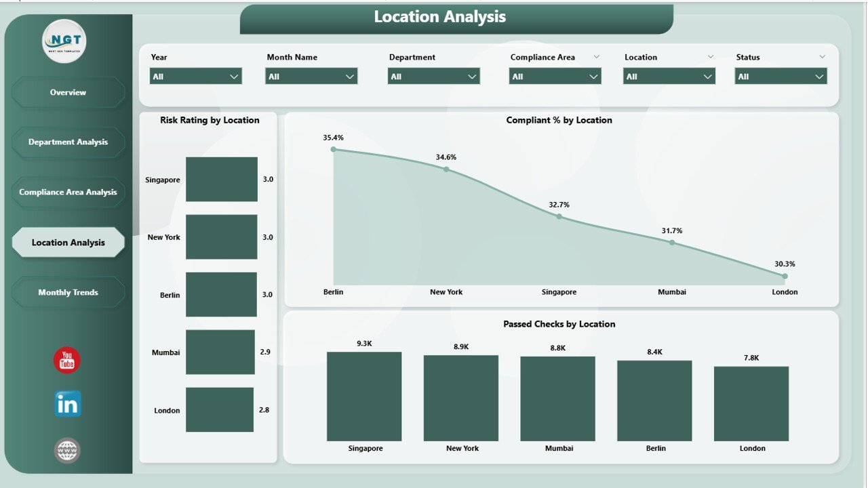The height and width of the screenshot is (488, 868).
Task: Switch to Department Analysis page
Action: pos(68,142)
